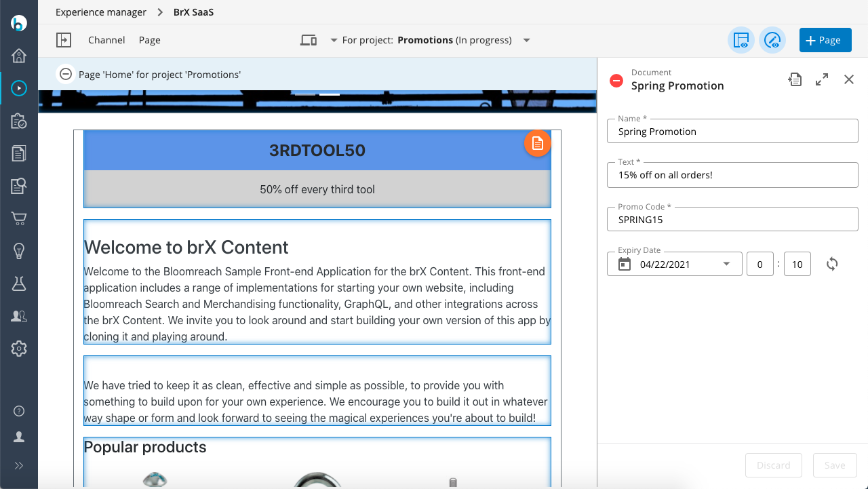Open the Home section in sidebar
This screenshot has height=489, width=868.
coord(19,56)
